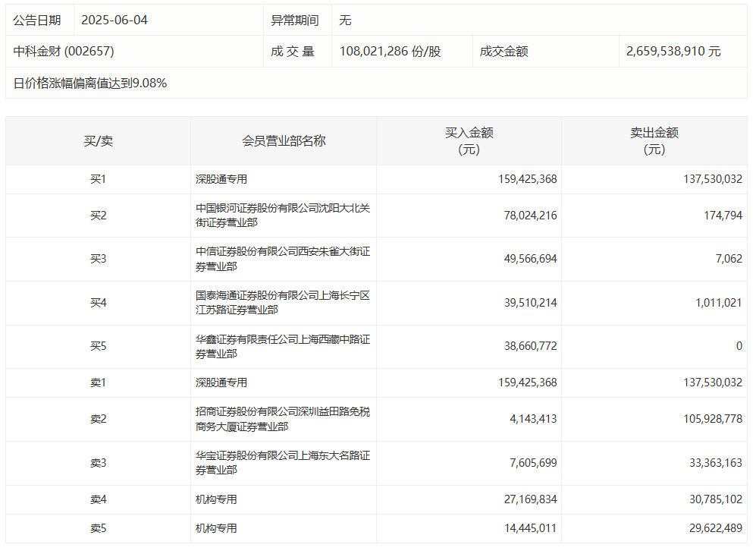Click the 日价格涨幅偏离值达到9.08% note
The height and width of the screenshot is (551, 756).
pos(90,83)
